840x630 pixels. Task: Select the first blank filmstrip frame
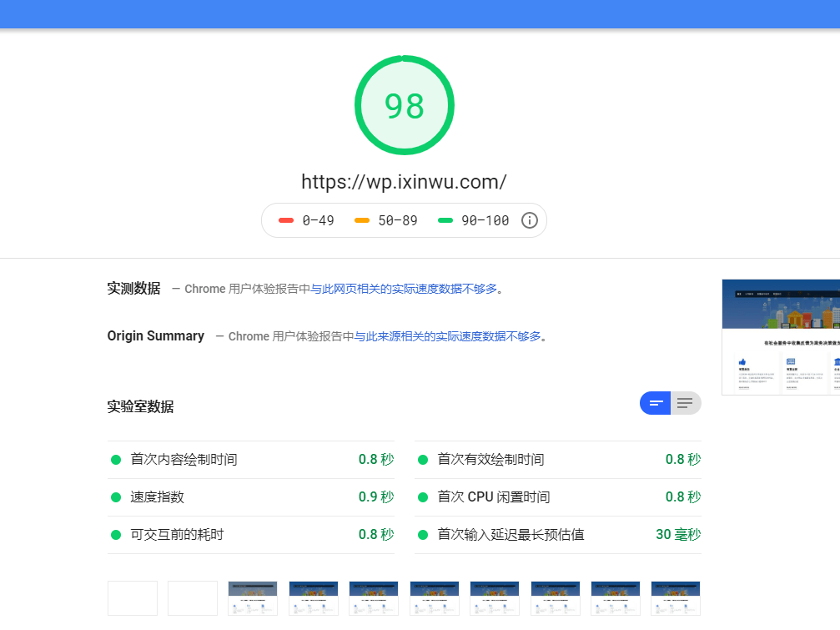(133, 598)
